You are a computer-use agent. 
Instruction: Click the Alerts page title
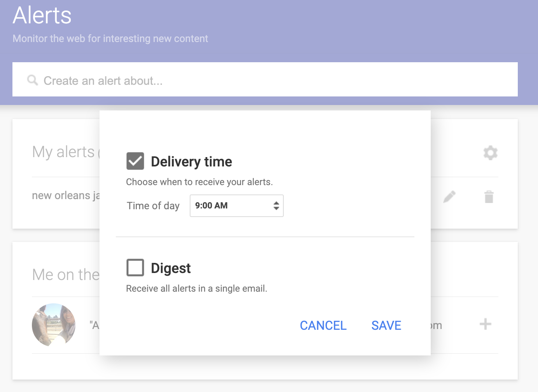[42, 16]
